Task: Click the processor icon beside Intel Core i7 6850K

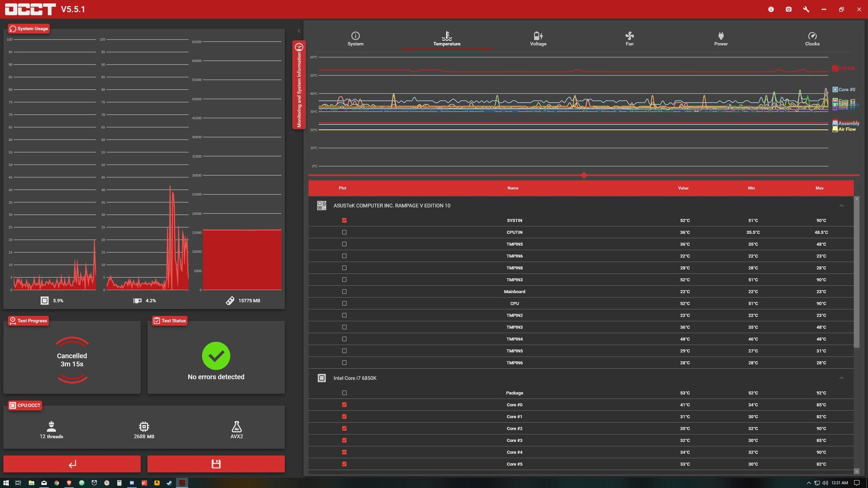Action: (322, 378)
